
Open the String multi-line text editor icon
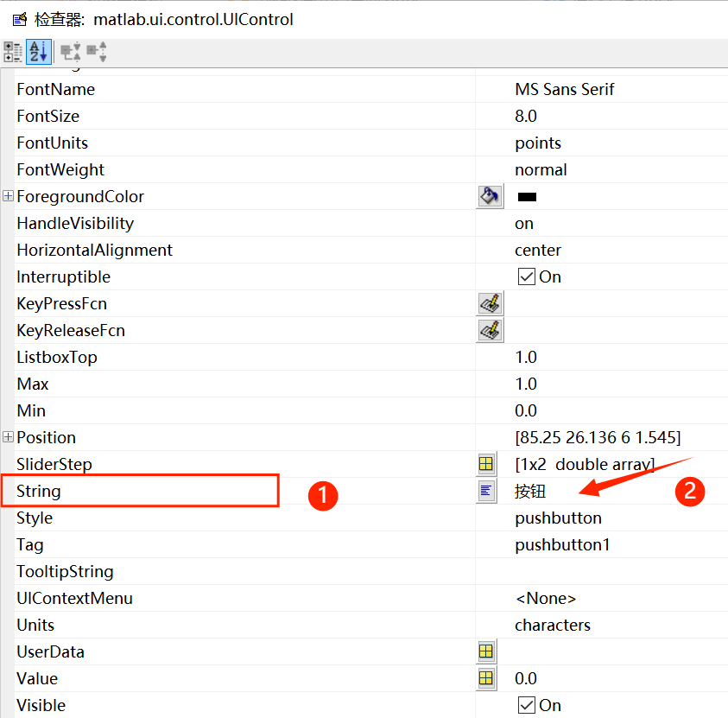click(x=487, y=491)
